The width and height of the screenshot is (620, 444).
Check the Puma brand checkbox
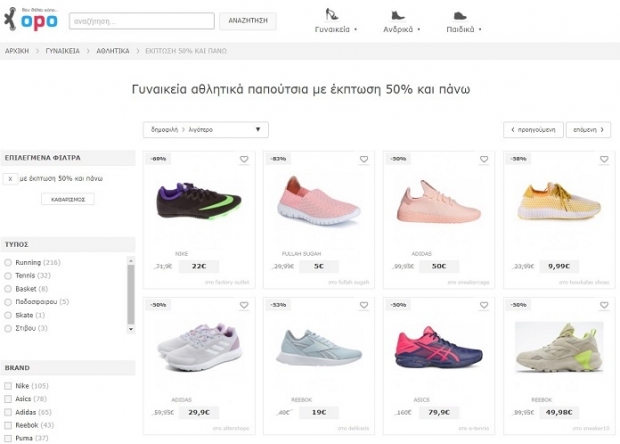pyautogui.click(x=8, y=438)
